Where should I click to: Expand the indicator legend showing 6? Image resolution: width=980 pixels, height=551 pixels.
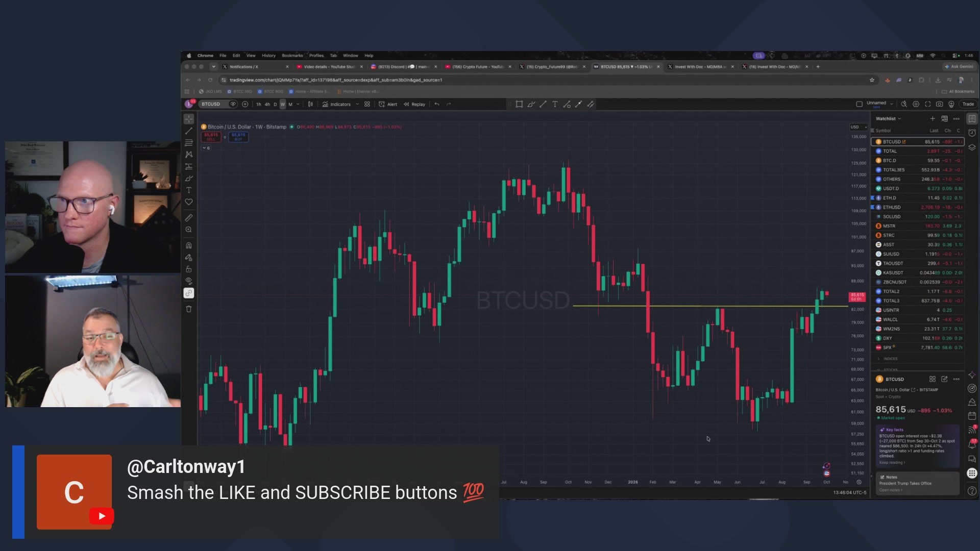tap(206, 148)
